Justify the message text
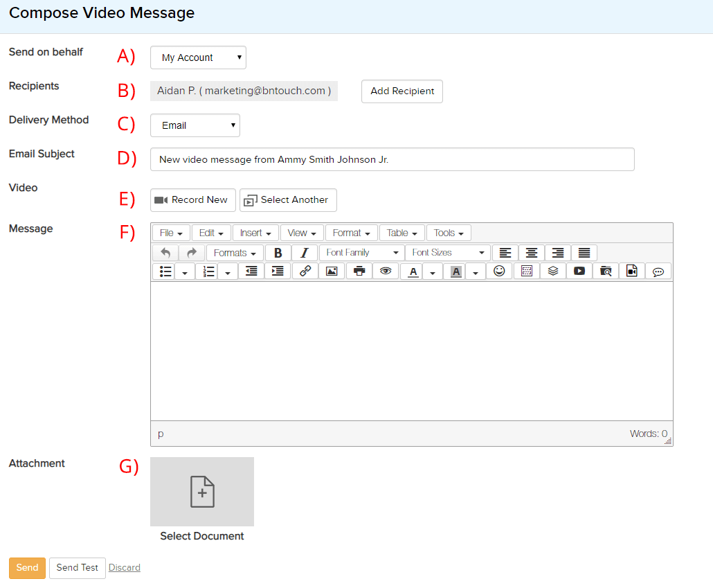This screenshot has height=588, width=713. pos(584,253)
